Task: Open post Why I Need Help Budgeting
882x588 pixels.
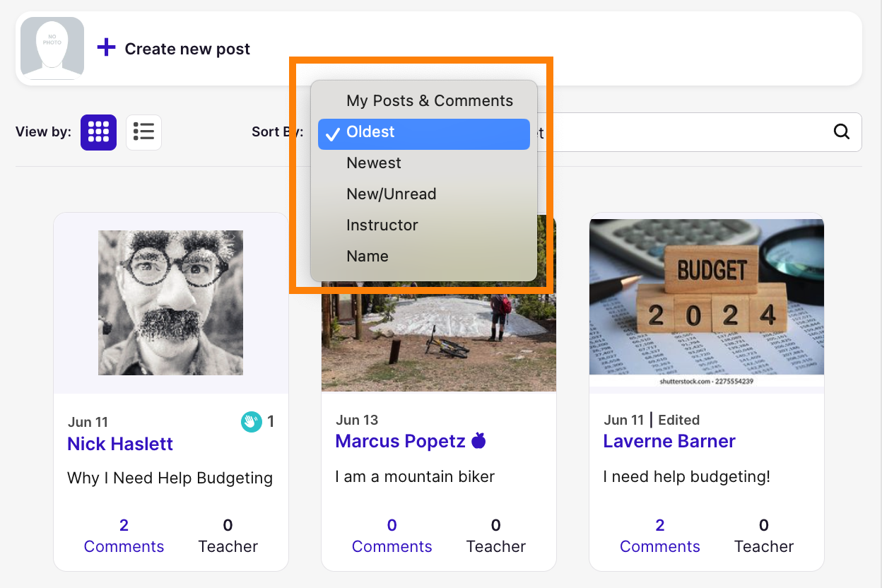Action: point(170,478)
